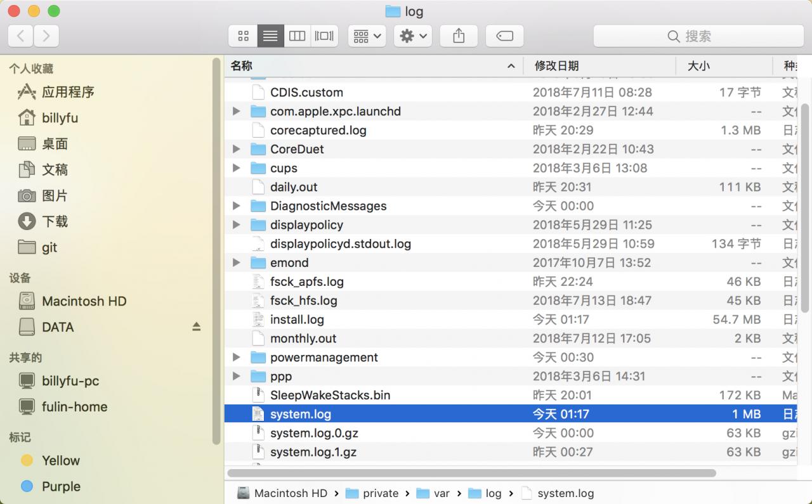Open 应用程序 from the sidebar
The image size is (812, 504).
click(68, 91)
